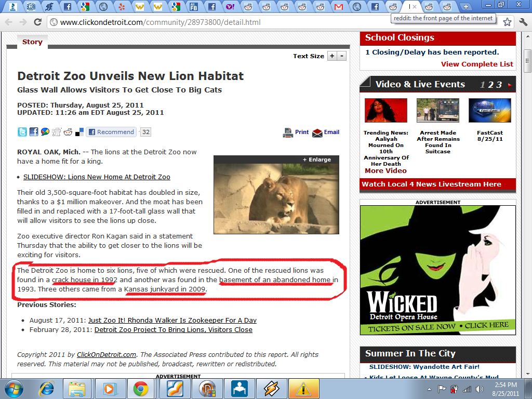Go to video page 2
The height and width of the screenshot is (399, 532).
[x=490, y=85]
